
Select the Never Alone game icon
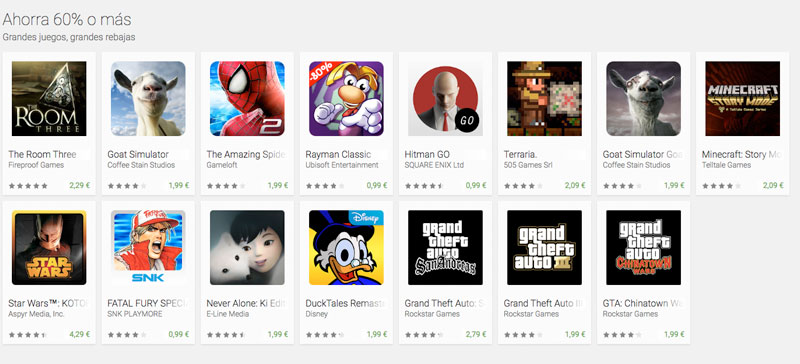point(247,248)
